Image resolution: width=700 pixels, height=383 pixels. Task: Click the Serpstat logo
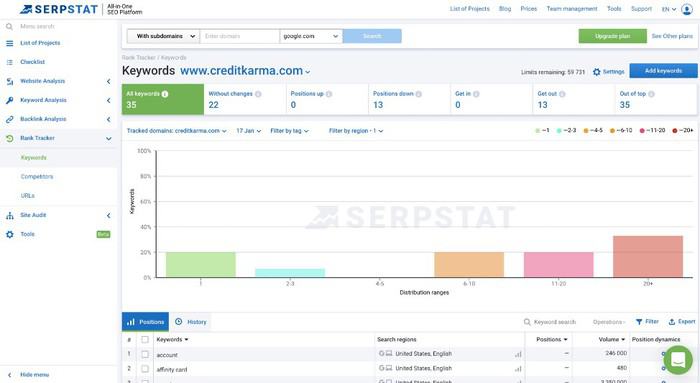click(x=58, y=9)
